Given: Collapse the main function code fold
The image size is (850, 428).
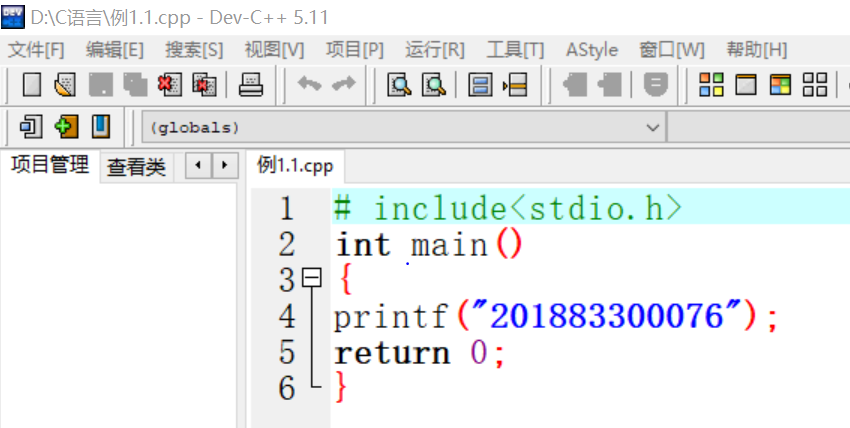Looking at the screenshot, I should click(312, 278).
